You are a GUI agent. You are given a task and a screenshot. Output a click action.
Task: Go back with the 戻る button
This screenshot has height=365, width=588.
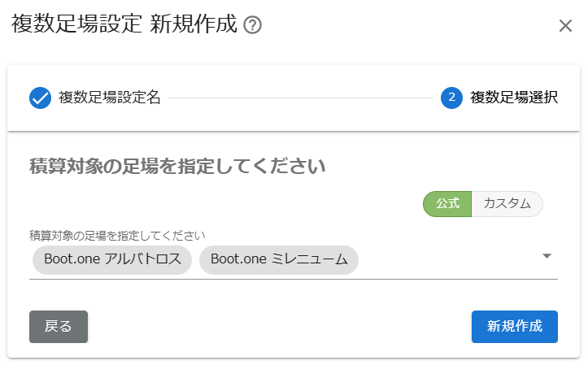[x=59, y=327]
